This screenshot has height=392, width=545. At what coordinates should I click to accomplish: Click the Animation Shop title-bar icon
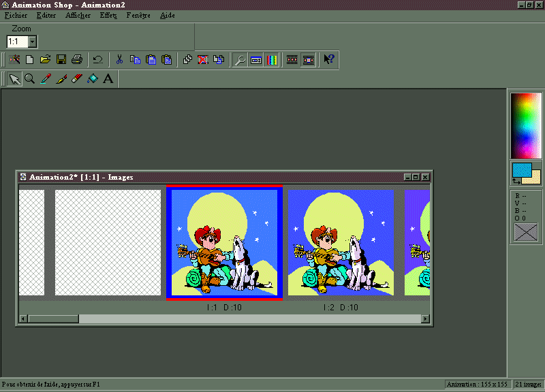coord(5,5)
